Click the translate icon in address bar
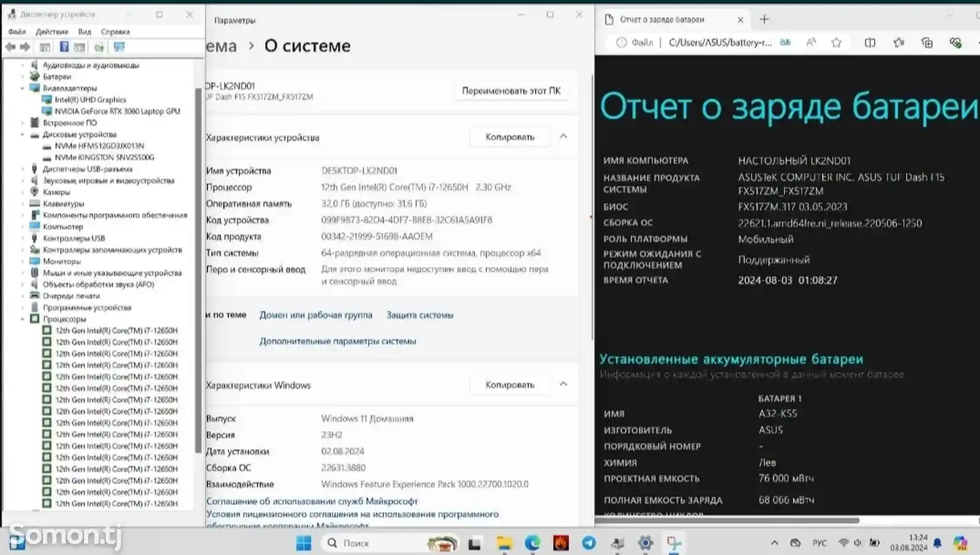980x555 pixels. (785, 42)
